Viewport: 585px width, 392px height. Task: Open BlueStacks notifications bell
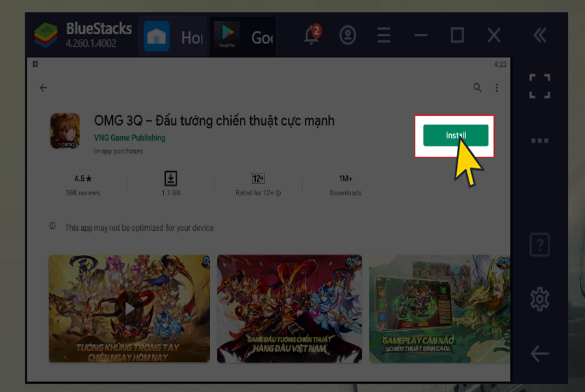pos(312,35)
